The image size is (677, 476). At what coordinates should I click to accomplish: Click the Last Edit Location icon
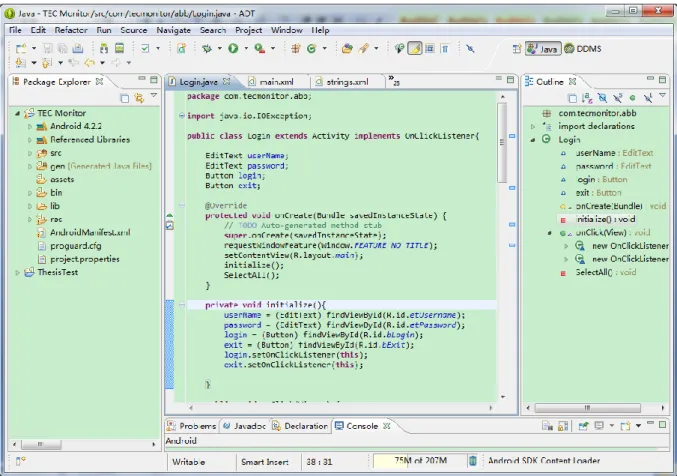point(73,63)
